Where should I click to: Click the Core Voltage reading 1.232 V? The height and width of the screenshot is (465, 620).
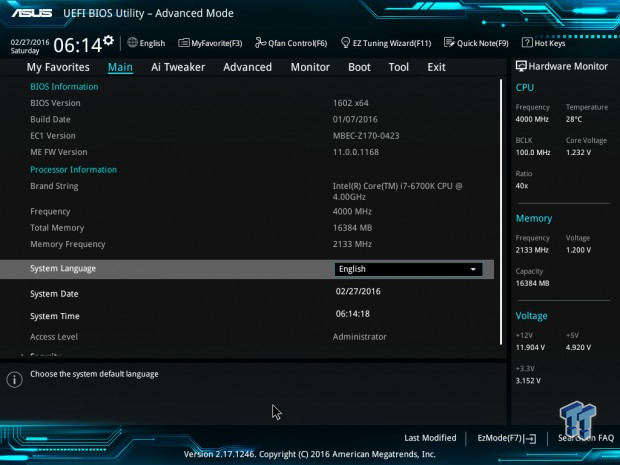(x=578, y=152)
